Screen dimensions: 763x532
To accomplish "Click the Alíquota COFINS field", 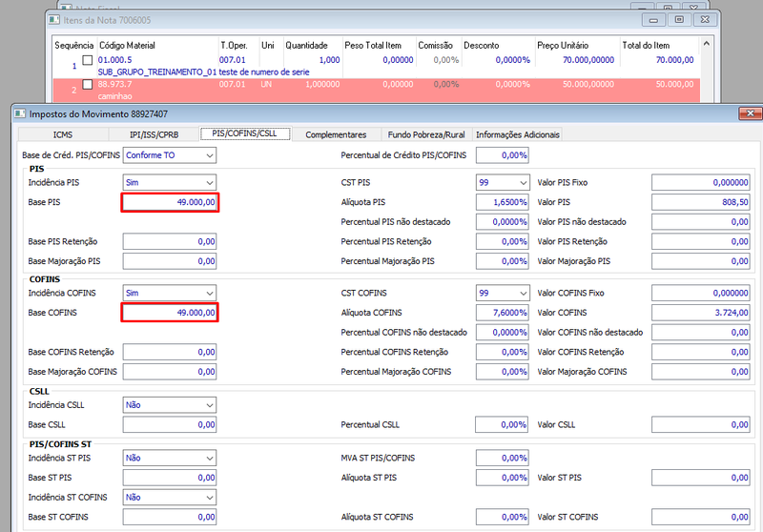I will 503,313.
